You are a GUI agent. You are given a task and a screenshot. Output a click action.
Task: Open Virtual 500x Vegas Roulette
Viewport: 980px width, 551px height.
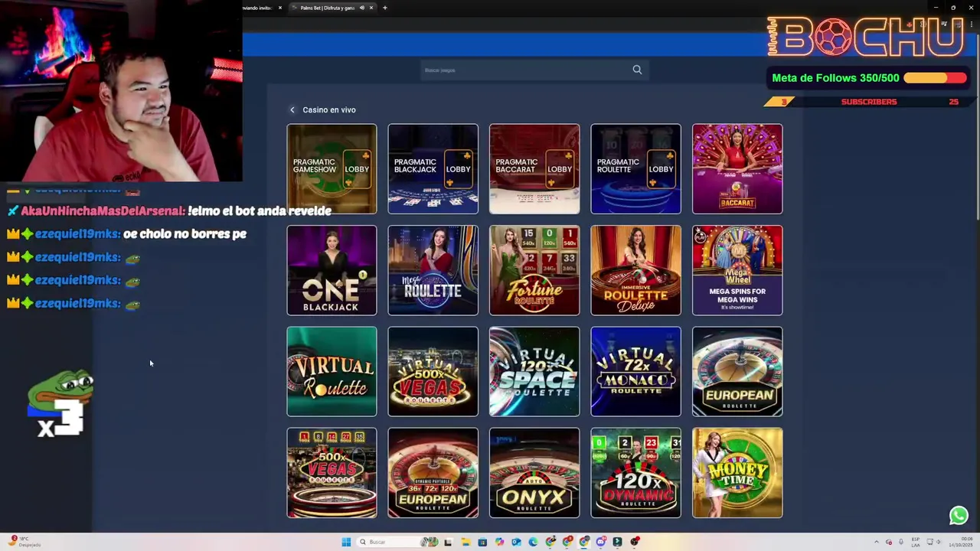[433, 371]
